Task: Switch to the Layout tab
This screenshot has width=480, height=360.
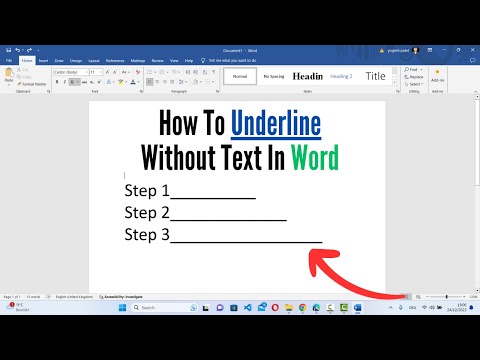Action: coord(94,61)
